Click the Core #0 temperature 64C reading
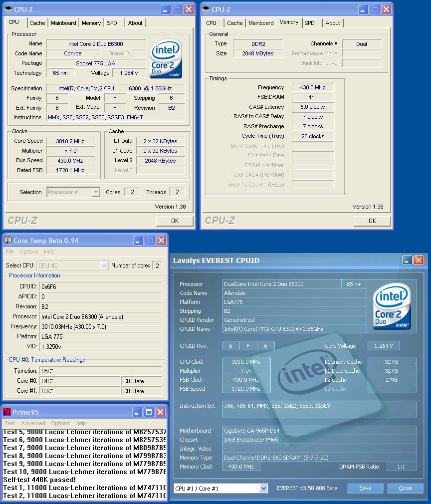 [x=80, y=381]
